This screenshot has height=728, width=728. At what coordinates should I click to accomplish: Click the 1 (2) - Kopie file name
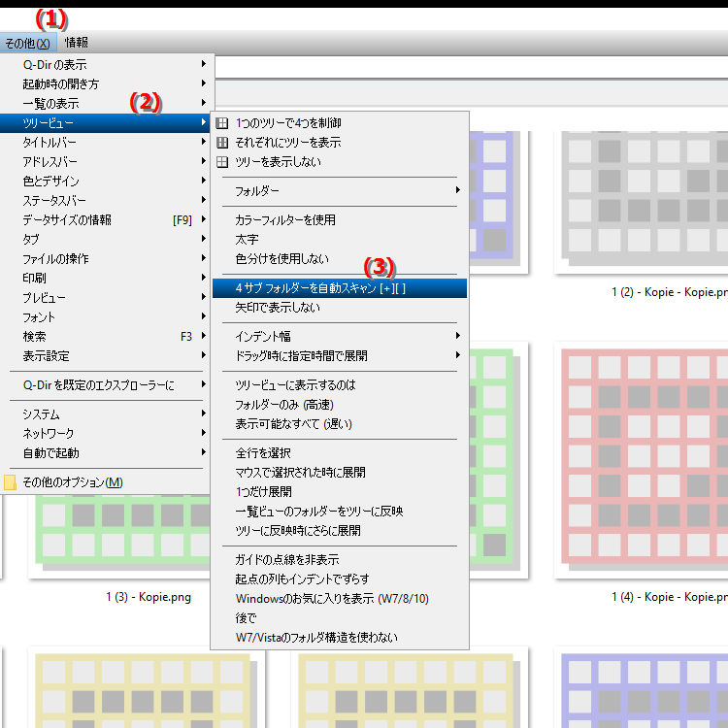[x=670, y=292]
